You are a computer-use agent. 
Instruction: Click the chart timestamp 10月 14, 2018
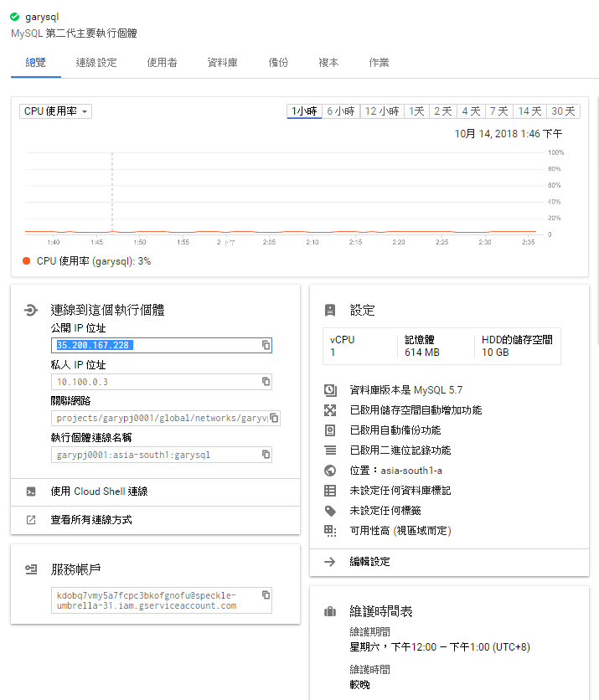pos(509,134)
